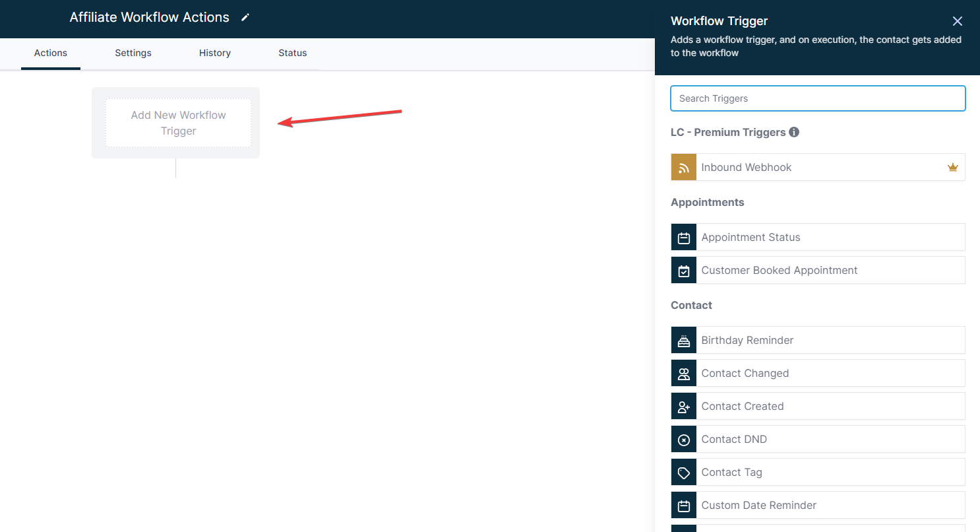Open the History tab
Image resolution: width=980 pixels, height=532 pixels.
(x=215, y=53)
